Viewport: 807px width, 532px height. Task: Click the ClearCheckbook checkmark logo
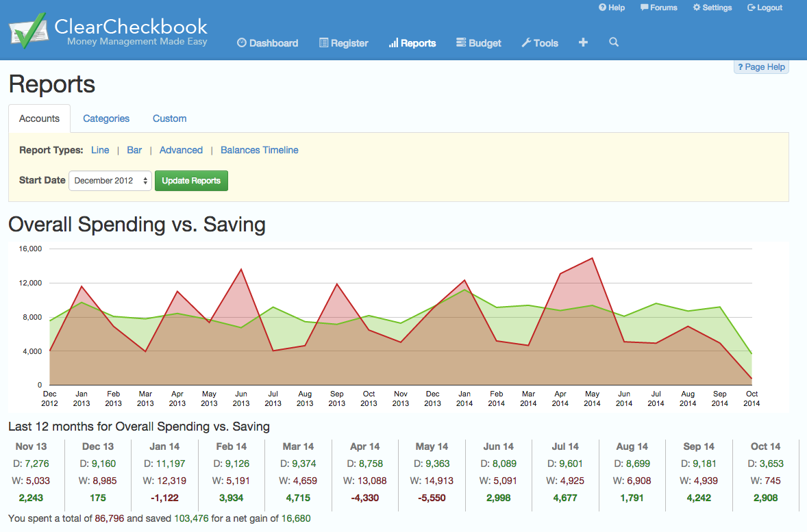coord(27,30)
